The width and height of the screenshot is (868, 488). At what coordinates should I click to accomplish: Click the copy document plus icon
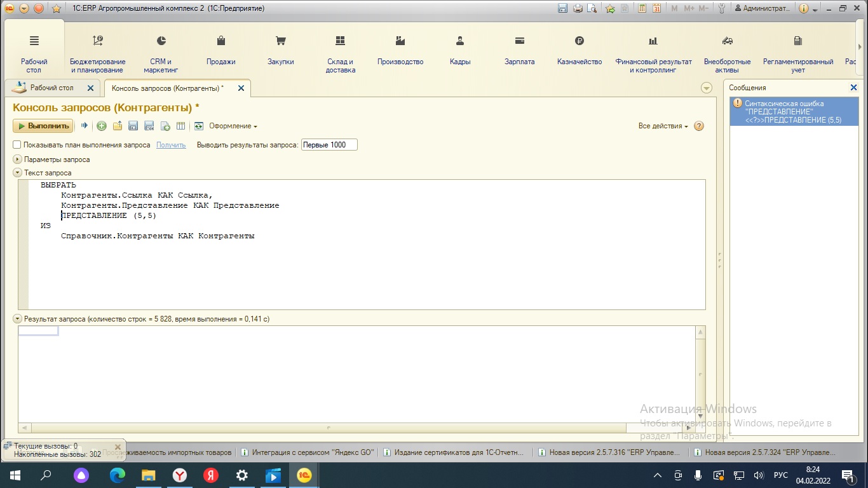(x=165, y=126)
